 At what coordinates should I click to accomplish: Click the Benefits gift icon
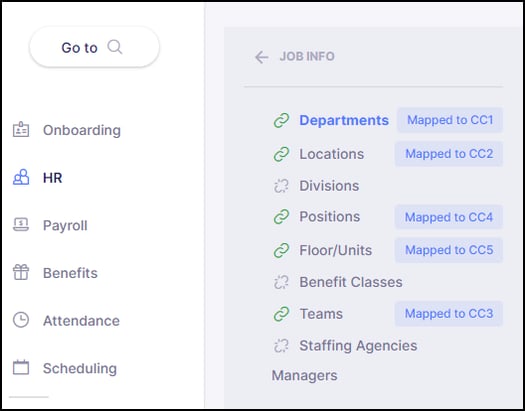[21, 272]
